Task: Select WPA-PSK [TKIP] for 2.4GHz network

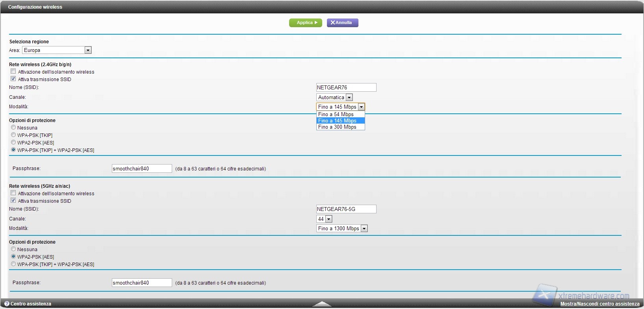Action: pos(13,135)
